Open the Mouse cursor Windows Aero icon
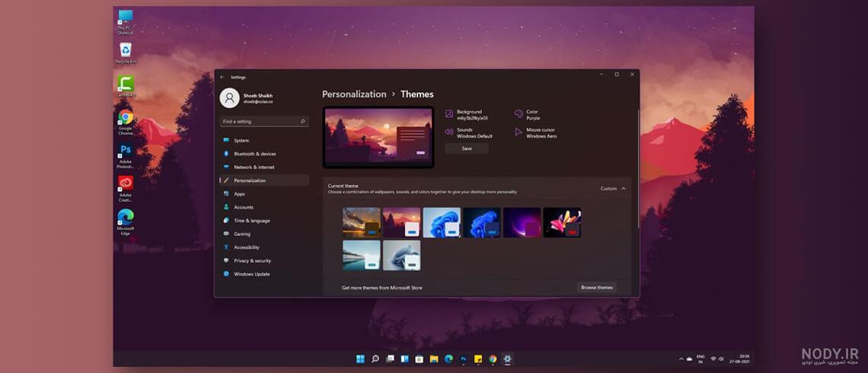This screenshot has height=373, width=868. click(519, 132)
